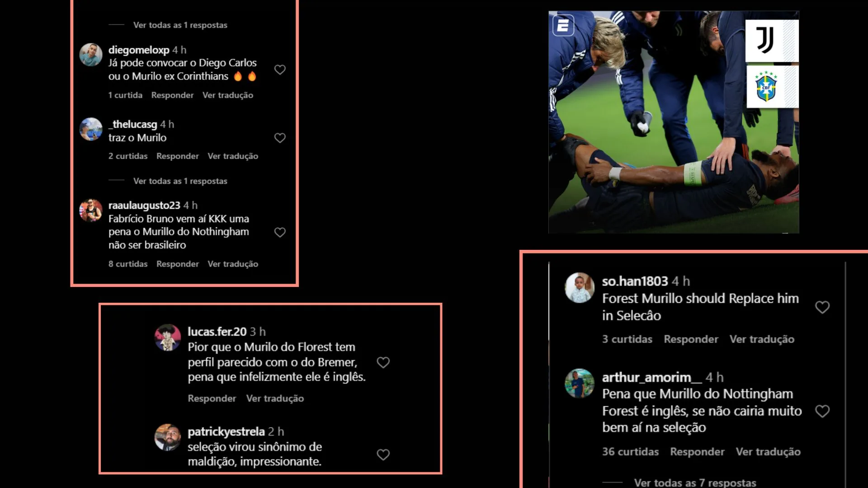Image resolution: width=868 pixels, height=488 pixels.
Task: Reply to diegomeloxp's comment
Action: [x=172, y=95]
